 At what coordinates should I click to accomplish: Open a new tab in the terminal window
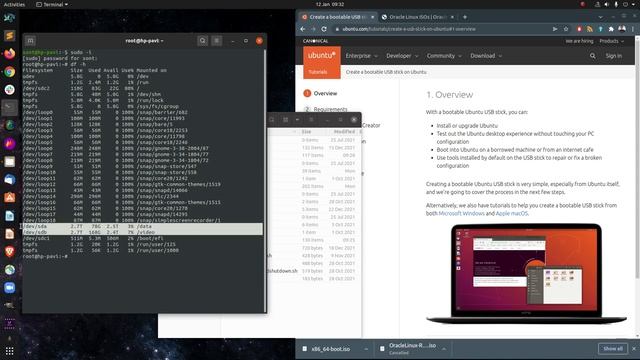30,40
